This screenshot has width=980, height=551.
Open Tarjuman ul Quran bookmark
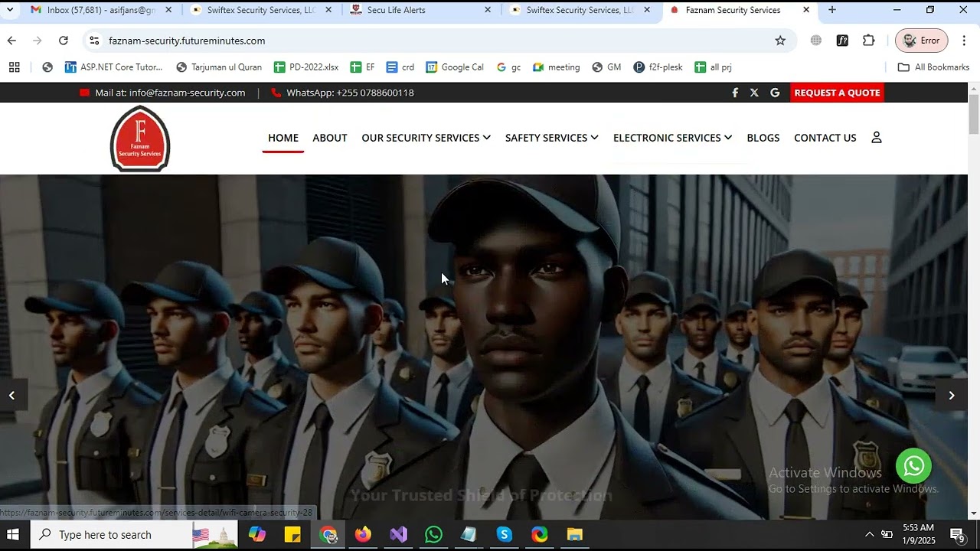(219, 67)
